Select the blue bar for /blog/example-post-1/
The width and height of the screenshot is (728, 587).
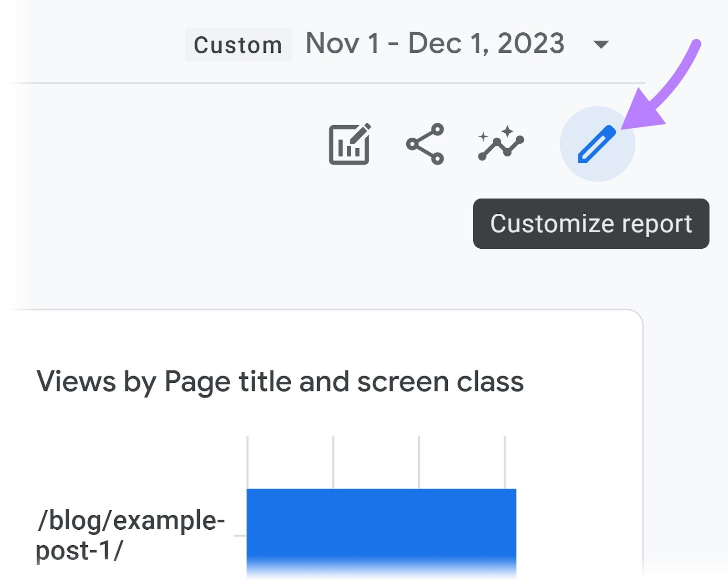pos(381,532)
